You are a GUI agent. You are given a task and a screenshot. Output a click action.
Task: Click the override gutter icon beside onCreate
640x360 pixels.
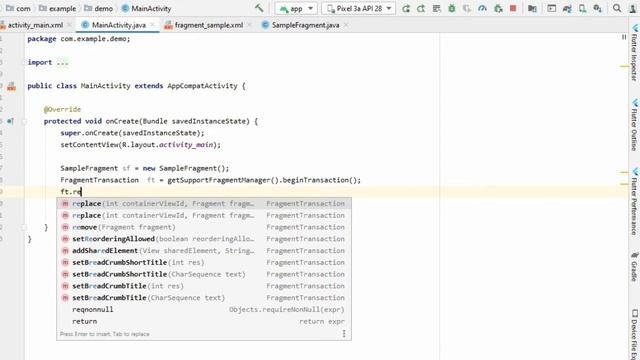pyautogui.click(x=11, y=121)
